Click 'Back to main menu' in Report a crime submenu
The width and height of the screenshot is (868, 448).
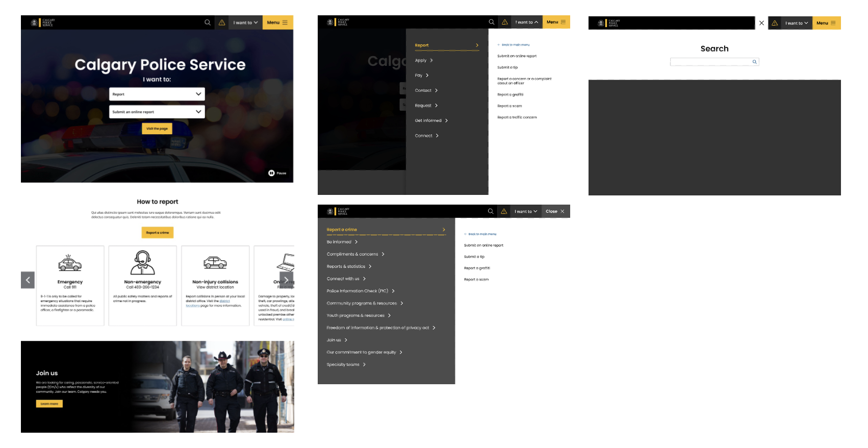tap(480, 234)
